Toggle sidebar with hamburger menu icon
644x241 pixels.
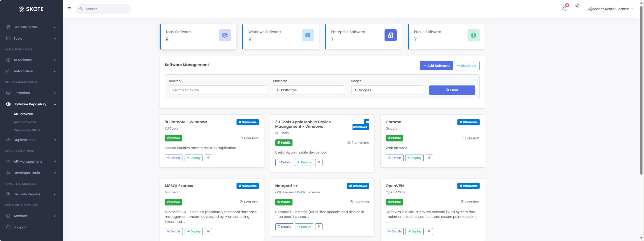click(x=69, y=9)
